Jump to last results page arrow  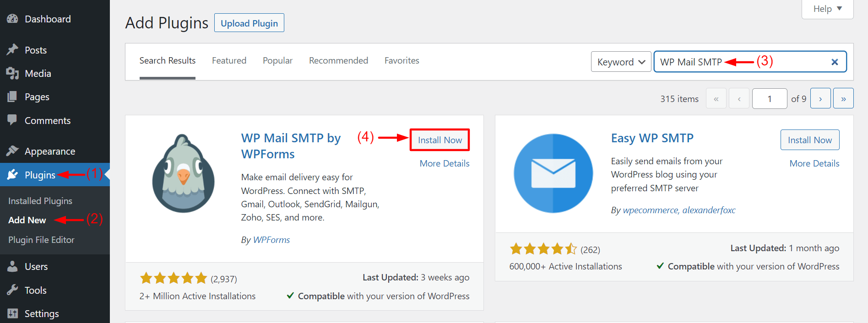point(843,98)
